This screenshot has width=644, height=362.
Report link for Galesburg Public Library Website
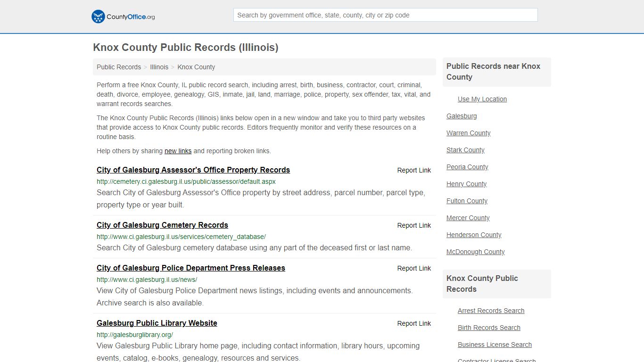click(x=414, y=323)
